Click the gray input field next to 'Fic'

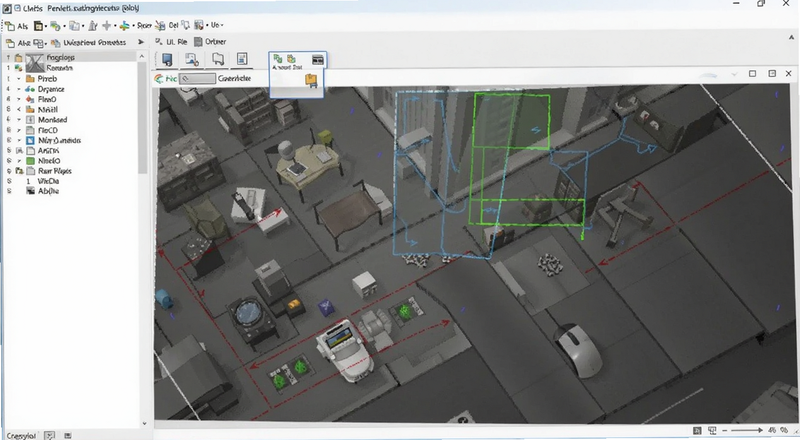coord(197,79)
